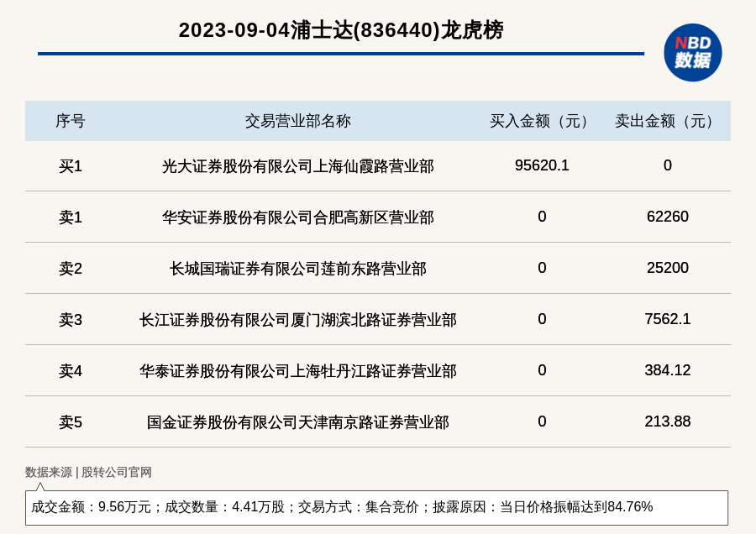Select 华泰证券股份有限公司上海牡丹江路证券营业部
The image size is (756, 534).
[298, 371]
